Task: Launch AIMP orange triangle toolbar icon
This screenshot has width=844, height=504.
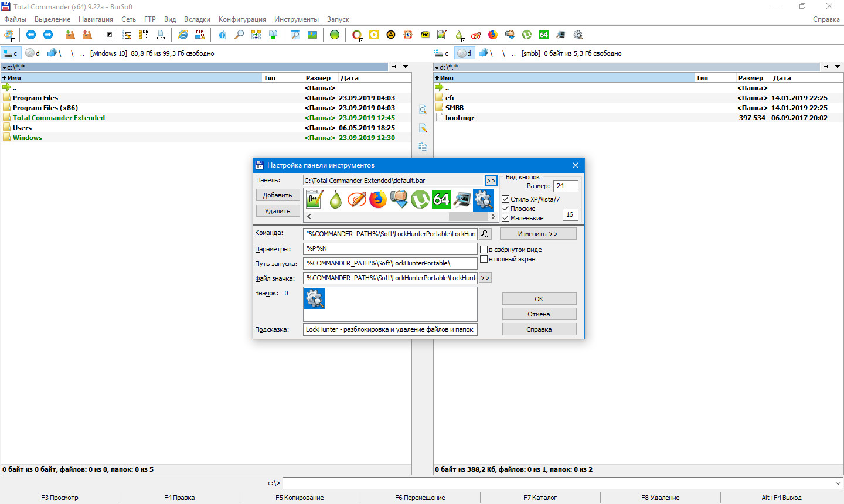Action: pos(391,35)
